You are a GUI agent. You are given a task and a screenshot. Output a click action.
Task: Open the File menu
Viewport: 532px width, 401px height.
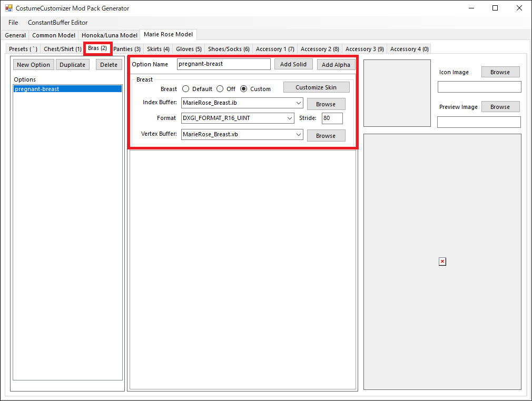13,23
